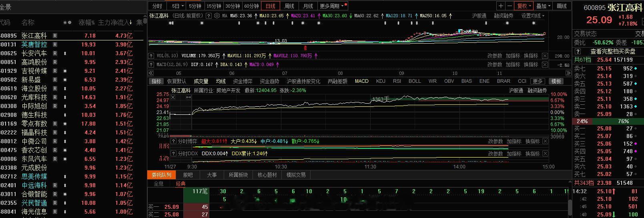Click the 恢复默认 button

click(177, 81)
